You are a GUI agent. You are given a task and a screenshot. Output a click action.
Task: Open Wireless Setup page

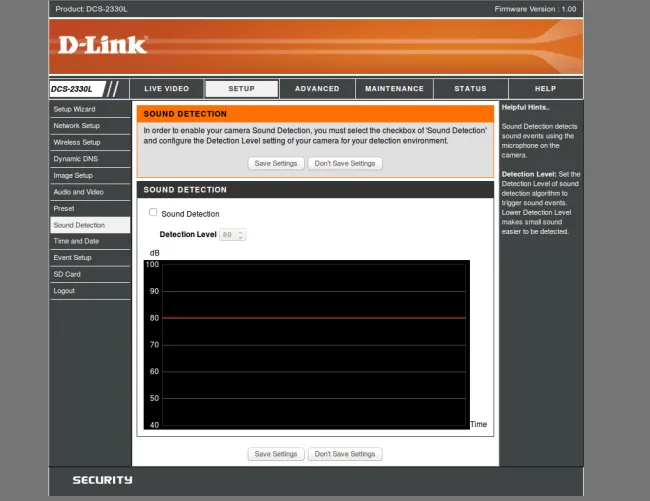[x=90, y=143]
